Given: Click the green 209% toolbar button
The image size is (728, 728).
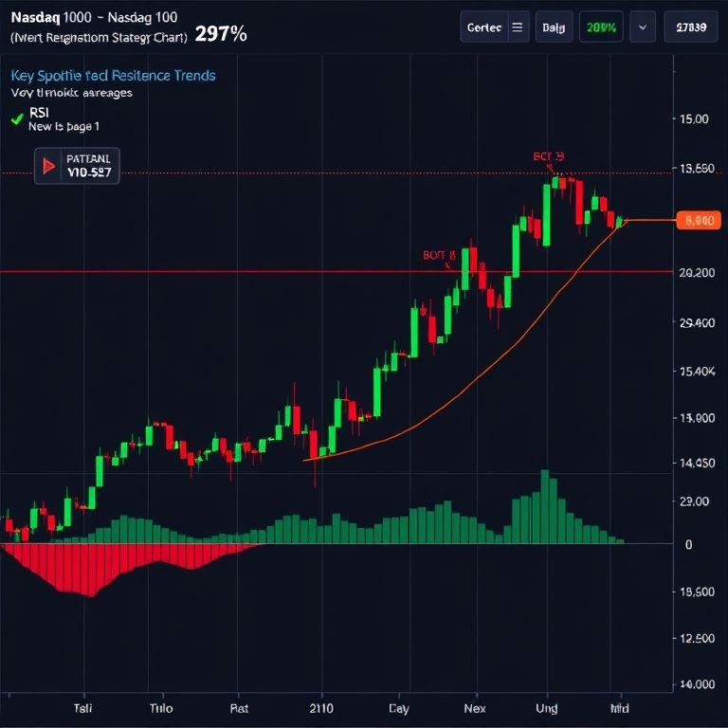Looking at the screenshot, I should [601, 28].
